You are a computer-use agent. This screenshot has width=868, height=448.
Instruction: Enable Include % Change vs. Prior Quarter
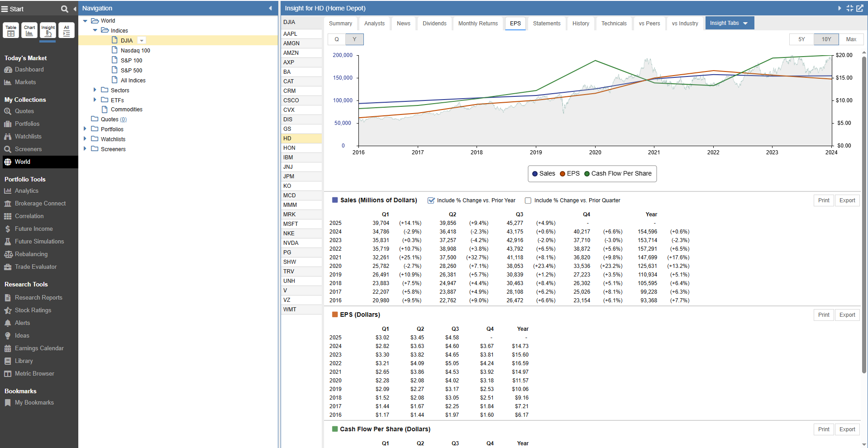(x=528, y=200)
